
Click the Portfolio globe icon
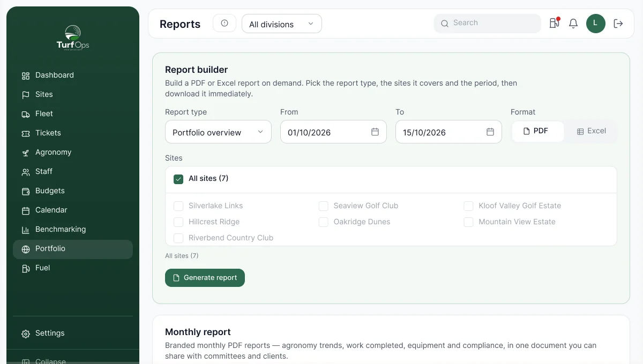click(x=26, y=249)
